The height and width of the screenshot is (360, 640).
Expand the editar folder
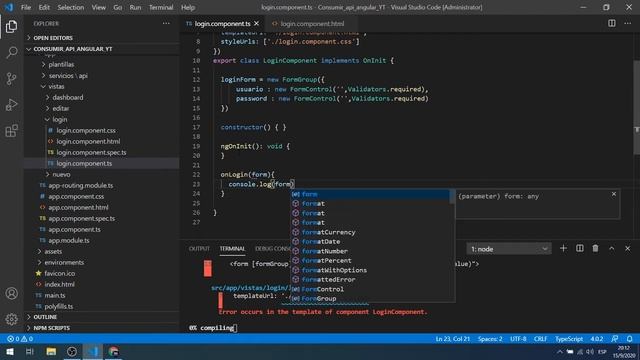(60, 109)
